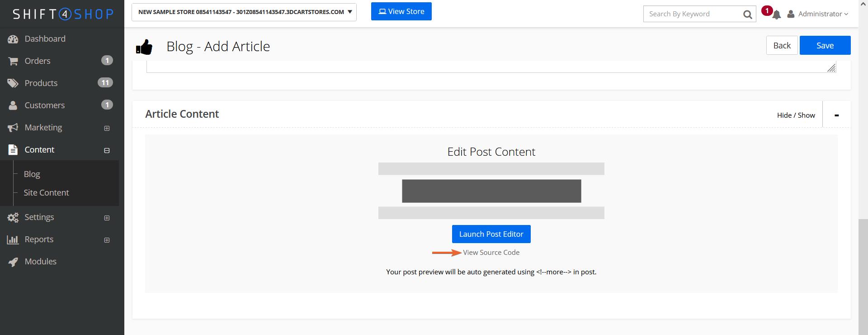
Task: Click the Marketing megaphone icon
Action: (x=13, y=128)
